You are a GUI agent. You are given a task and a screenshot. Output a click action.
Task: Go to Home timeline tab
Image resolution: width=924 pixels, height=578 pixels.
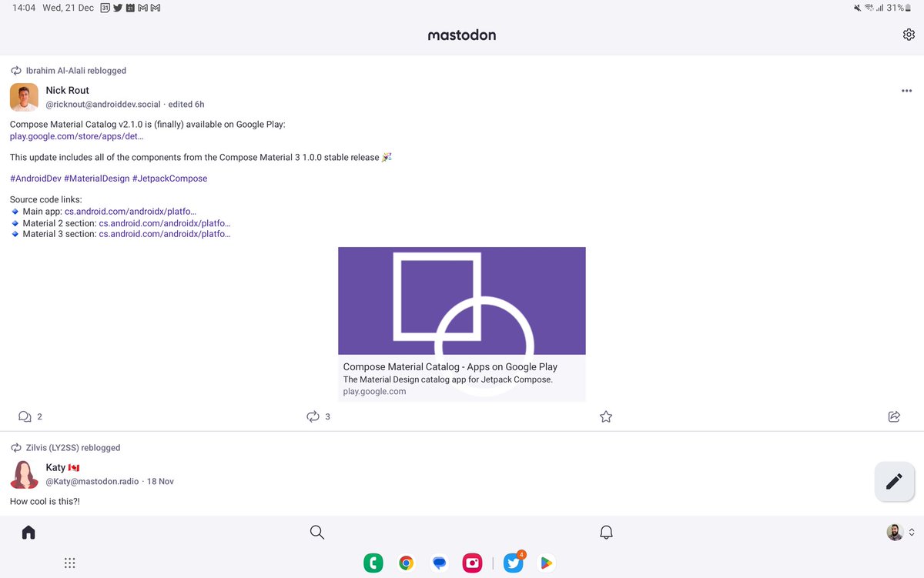pos(28,532)
